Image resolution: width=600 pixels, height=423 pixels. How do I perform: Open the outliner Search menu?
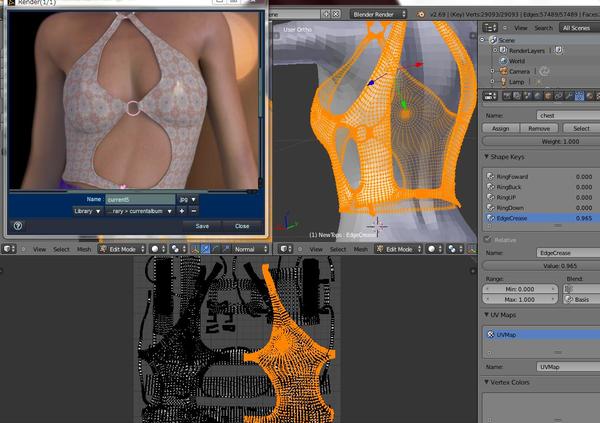tap(543, 28)
